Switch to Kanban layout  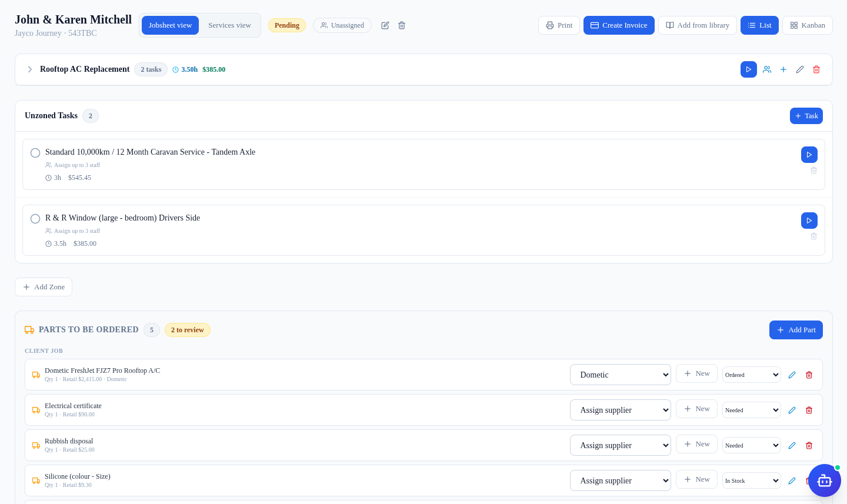[808, 25]
